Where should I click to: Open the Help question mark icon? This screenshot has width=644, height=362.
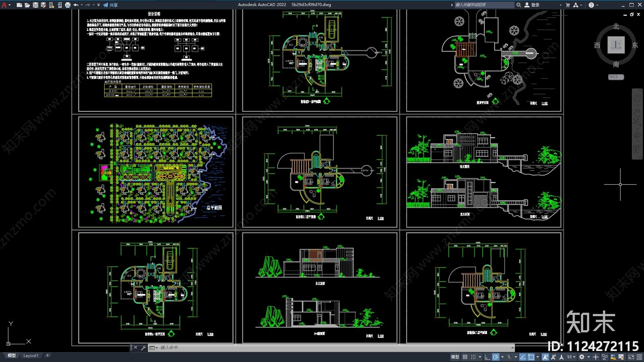(591, 5)
